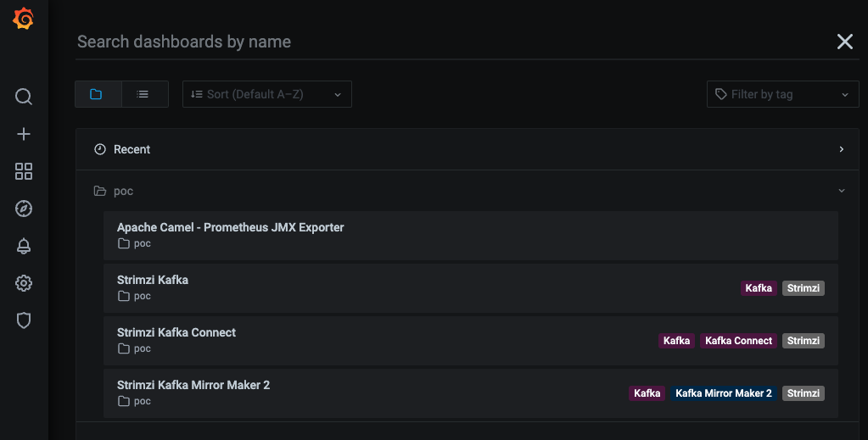
Task: Click the sort icon in Sort dropdown
Action: coord(197,94)
